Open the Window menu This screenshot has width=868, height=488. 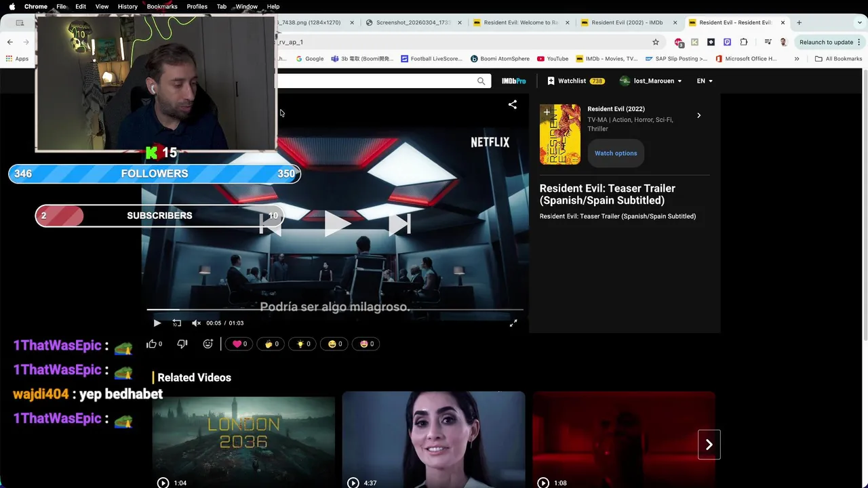click(246, 6)
